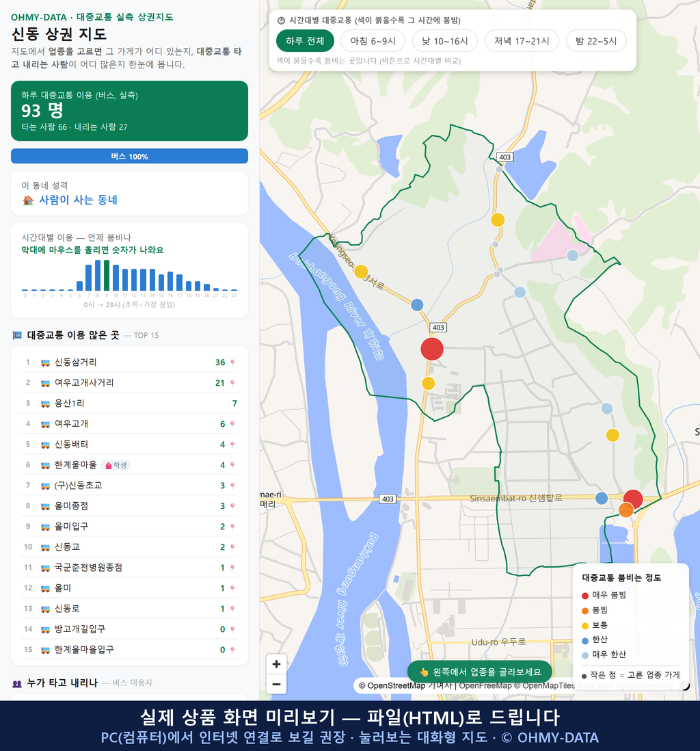The height and width of the screenshot is (751, 700).
Task: Open the OpenMapTiles attribution link
Action: point(544,686)
